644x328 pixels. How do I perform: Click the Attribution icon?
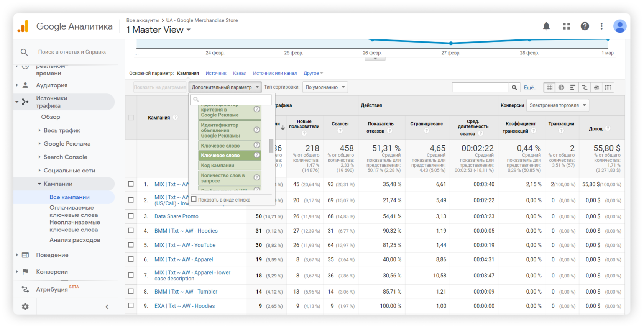(x=25, y=289)
